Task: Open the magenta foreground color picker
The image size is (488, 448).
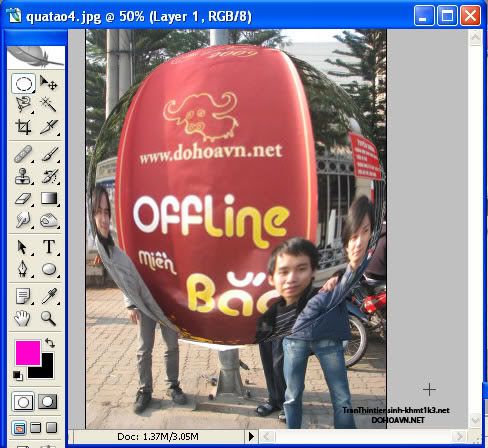Action: [x=28, y=353]
